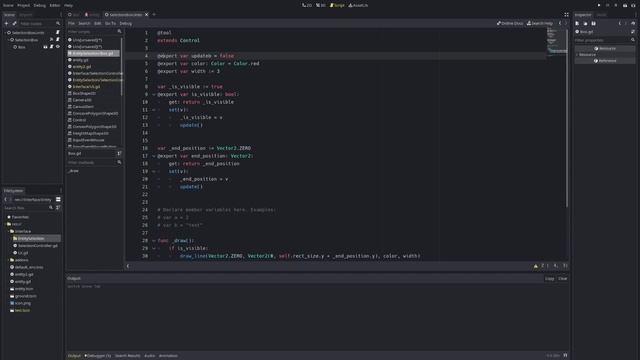The height and width of the screenshot is (360, 640).
Task: Expand the addons folder in FileSystem
Action: click(x=9, y=260)
